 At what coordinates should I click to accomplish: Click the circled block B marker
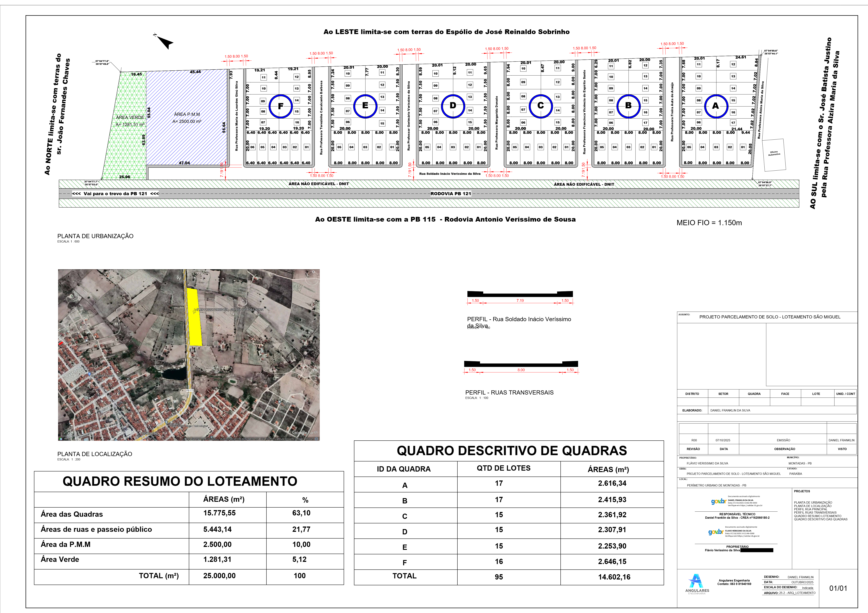coord(628,106)
